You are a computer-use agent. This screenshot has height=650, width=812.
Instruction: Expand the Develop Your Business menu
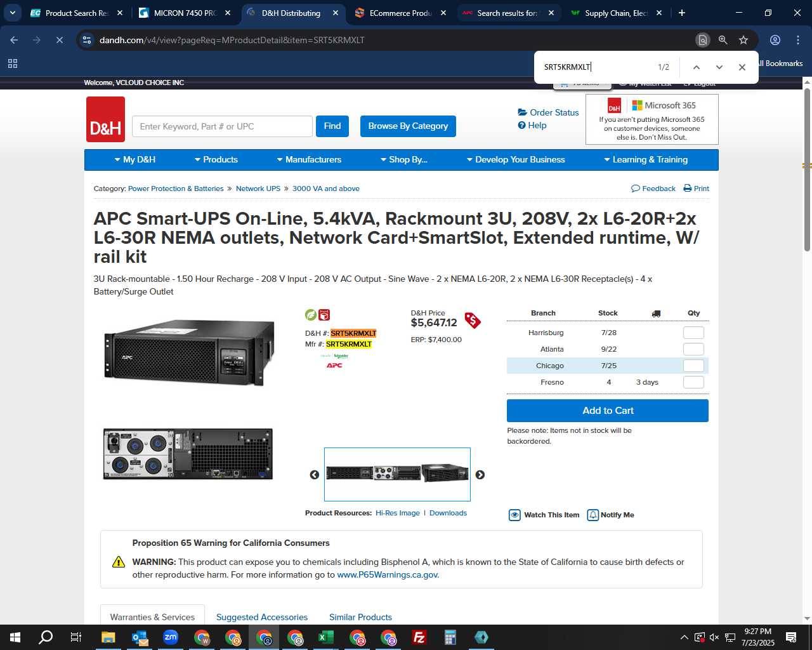[516, 160]
